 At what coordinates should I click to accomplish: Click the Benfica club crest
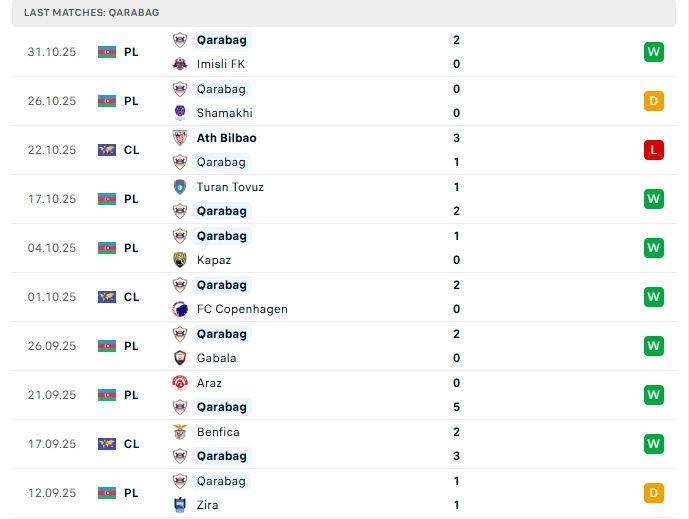[180, 432]
